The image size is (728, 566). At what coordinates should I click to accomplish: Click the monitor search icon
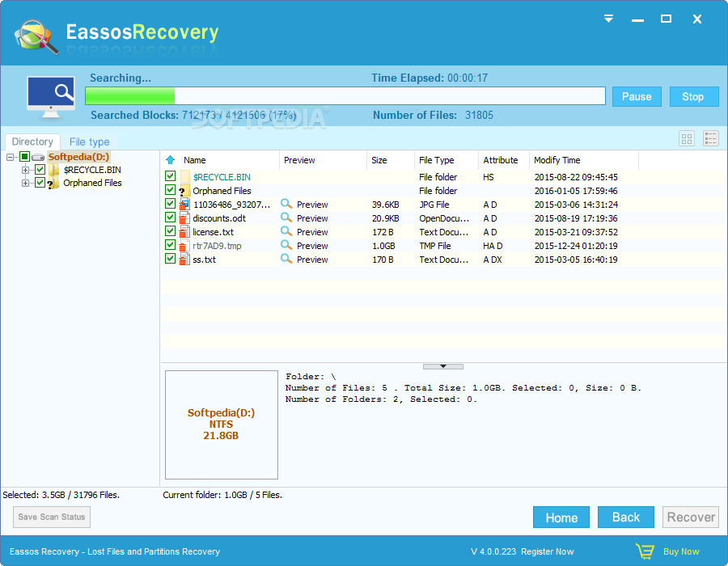pyautogui.click(x=51, y=97)
